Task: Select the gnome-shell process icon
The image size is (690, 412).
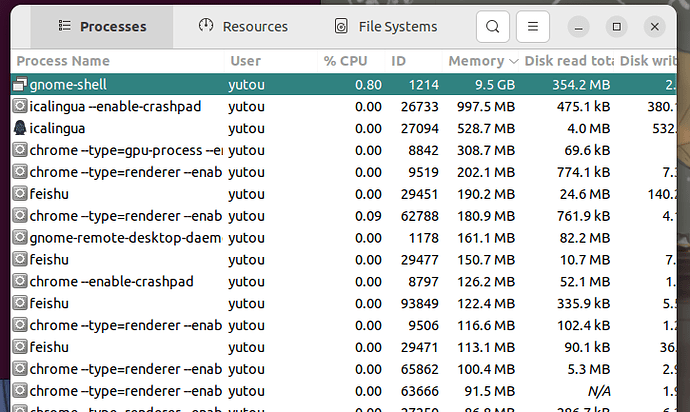Action: (20, 84)
